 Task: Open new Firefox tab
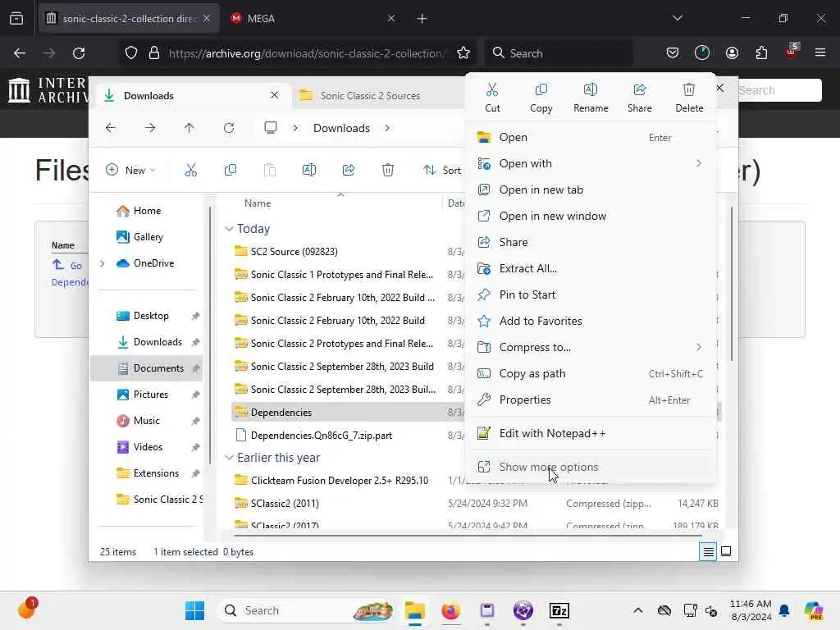422,18
